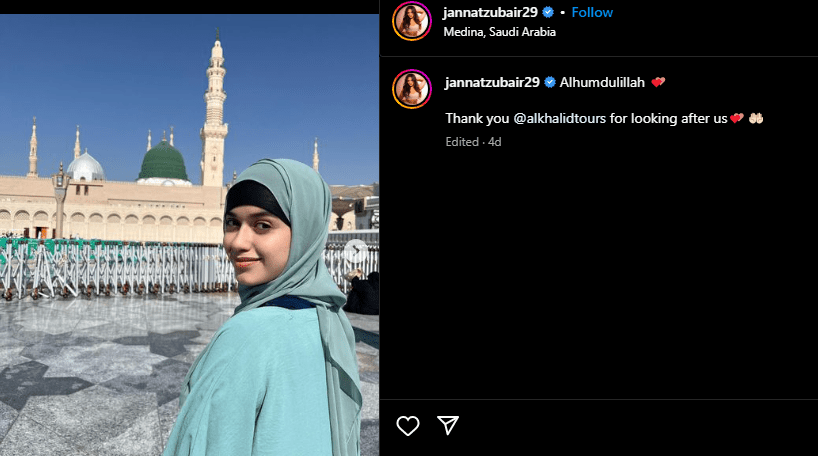Click the folded hands emoji in caption
Image resolution: width=818 pixels, height=456 pixels.
coord(756,118)
